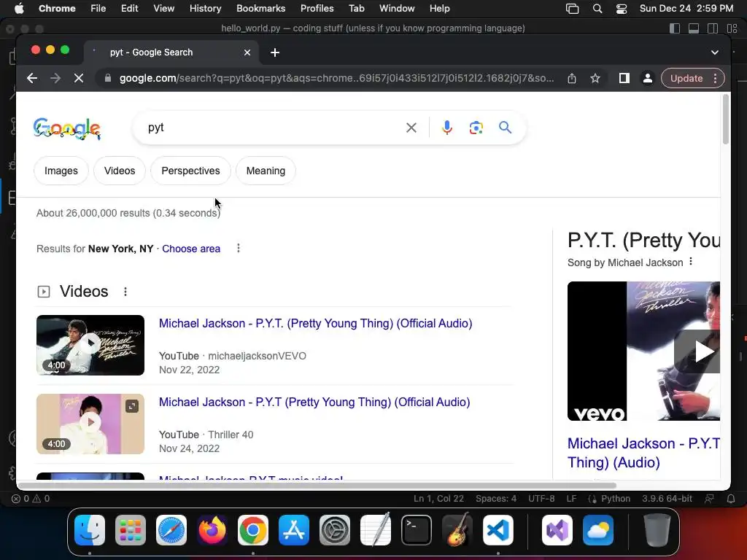Click Spaces: 4 in VS Code status bar
The width and height of the screenshot is (747, 560).
(496, 499)
